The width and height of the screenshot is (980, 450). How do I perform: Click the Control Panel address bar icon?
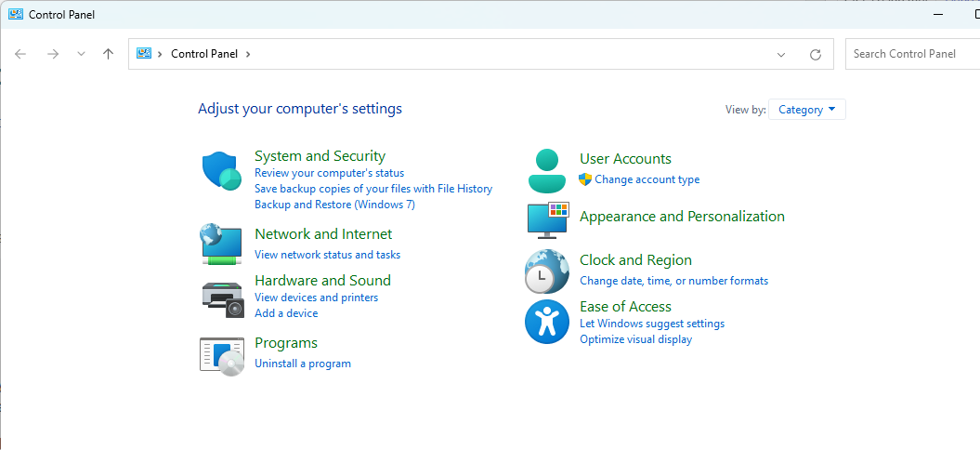coord(144,53)
